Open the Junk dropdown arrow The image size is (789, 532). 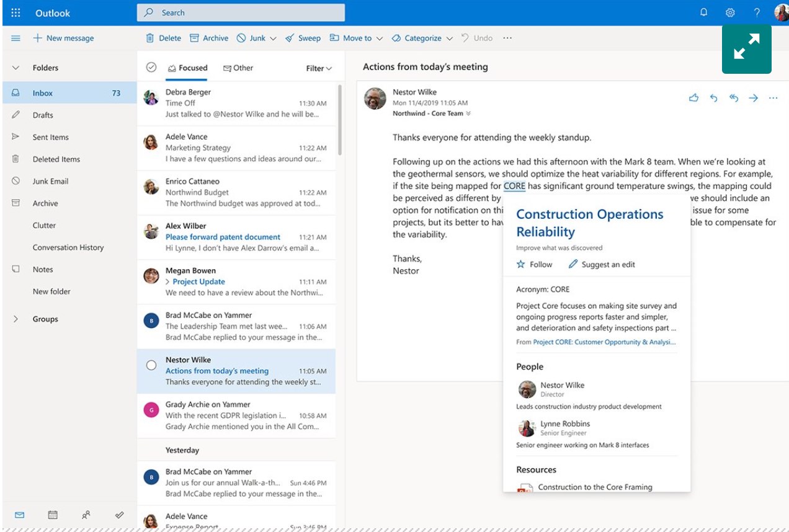pyautogui.click(x=273, y=38)
